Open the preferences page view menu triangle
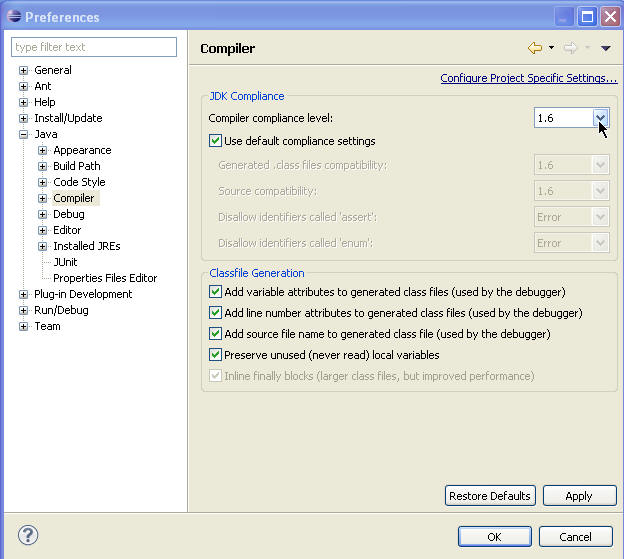This screenshot has width=624, height=559. [x=605, y=48]
